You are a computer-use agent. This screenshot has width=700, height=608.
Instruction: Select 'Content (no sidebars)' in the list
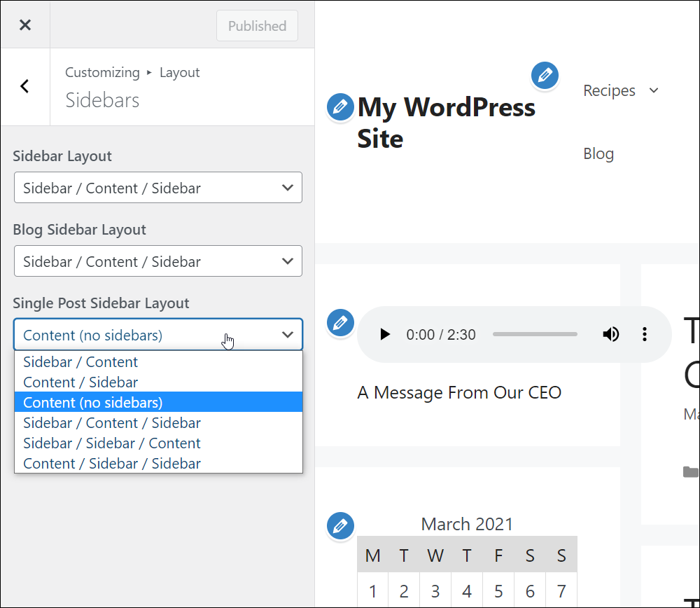(x=158, y=403)
